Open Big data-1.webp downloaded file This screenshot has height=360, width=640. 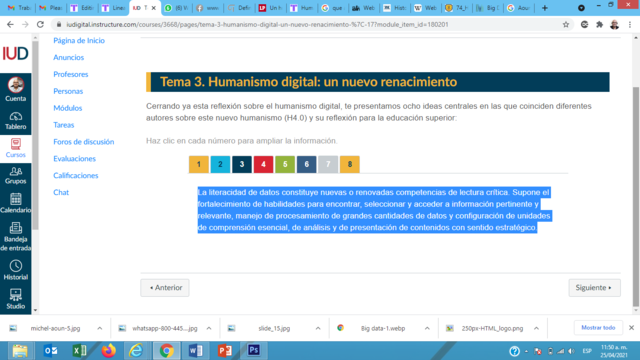tap(383, 328)
